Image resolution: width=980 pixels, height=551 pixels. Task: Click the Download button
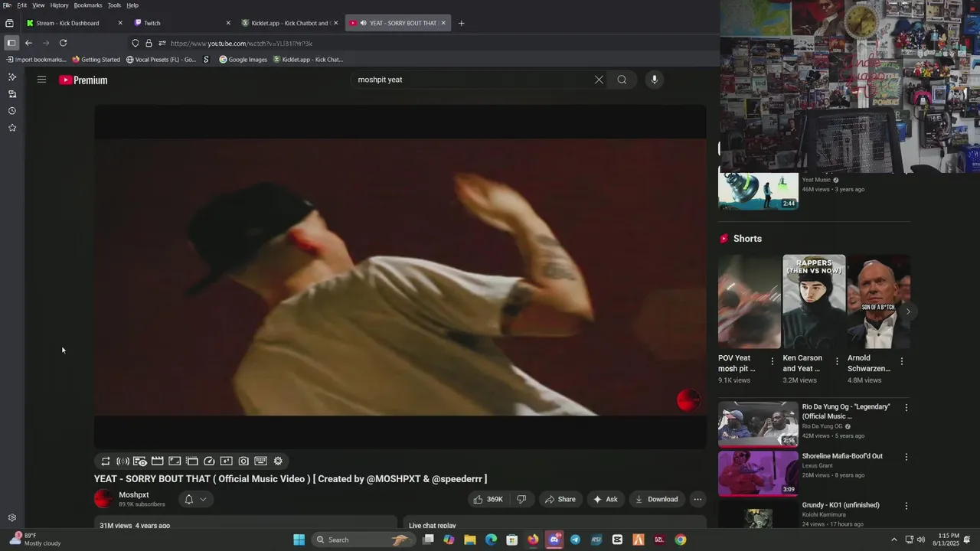pyautogui.click(x=656, y=499)
